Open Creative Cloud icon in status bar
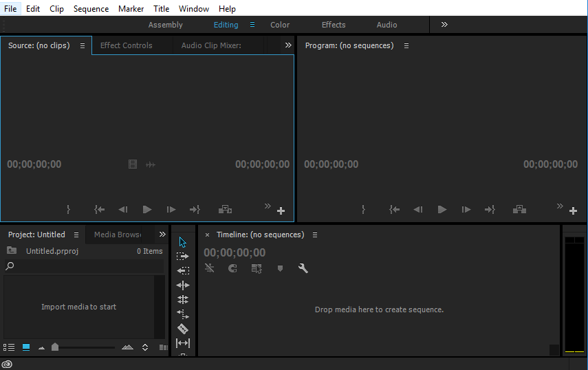Screen dimensions: 588x370 pyautogui.click(x=7, y=364)
